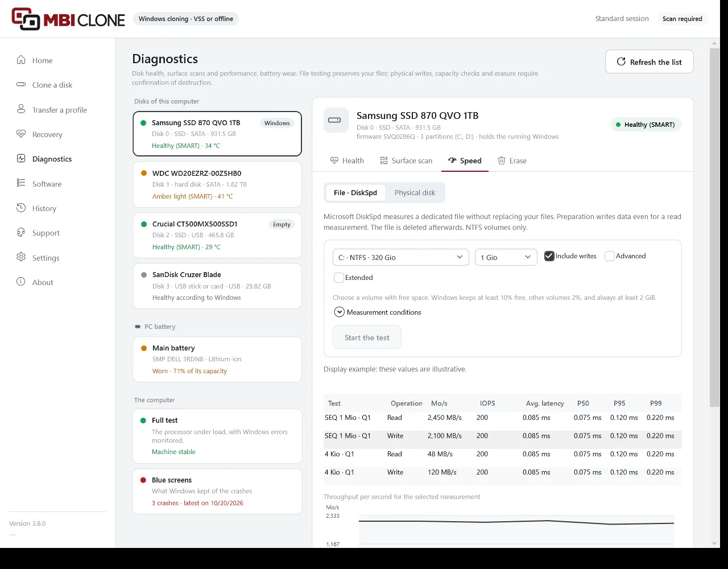Click the vertical scrollbar thumb
This screenshot has width=728, height=569.
[714, 228]
